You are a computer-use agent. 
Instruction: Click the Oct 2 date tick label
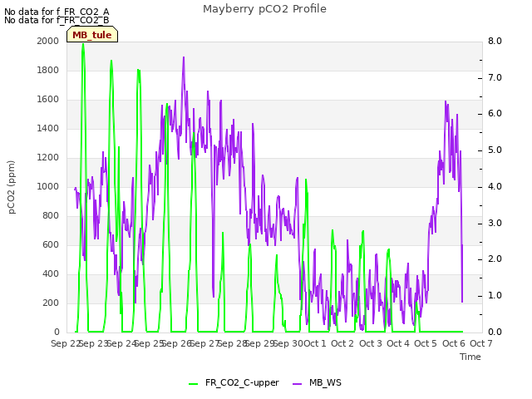pyautogui.click(x=342, y=343)
